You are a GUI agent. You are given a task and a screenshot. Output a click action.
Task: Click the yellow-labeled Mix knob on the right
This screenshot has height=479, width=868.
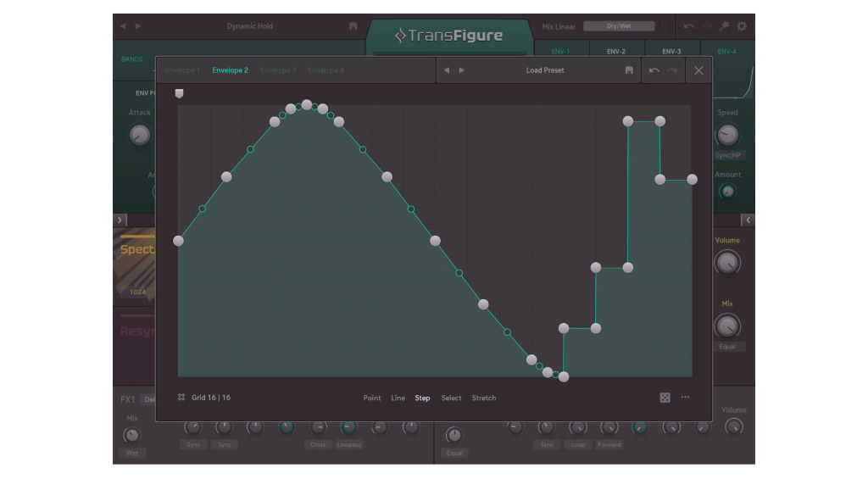click(x=727, y=326)
